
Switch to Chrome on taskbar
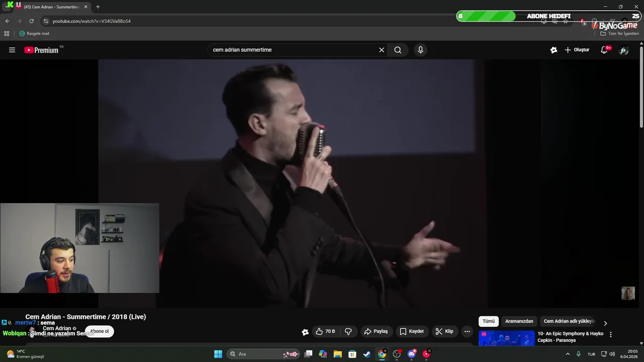[382, 354]
